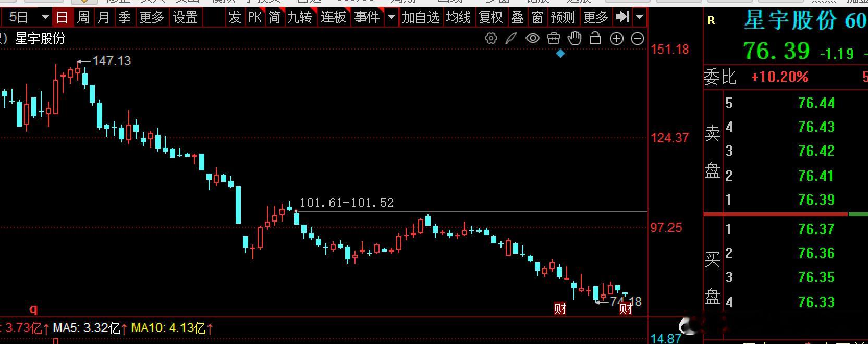
Task: Expand the dropdown next to 5日
Action: coord(45,18)
